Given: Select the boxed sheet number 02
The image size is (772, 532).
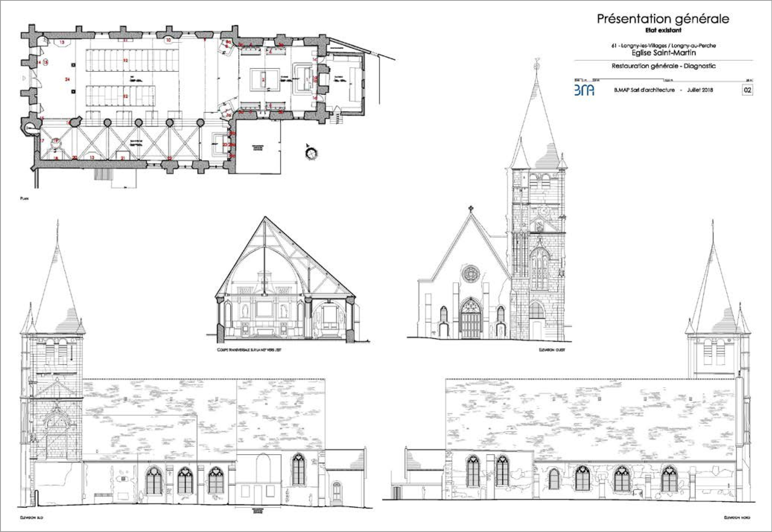Looking at the screenshot, I should tap(747, 90).
